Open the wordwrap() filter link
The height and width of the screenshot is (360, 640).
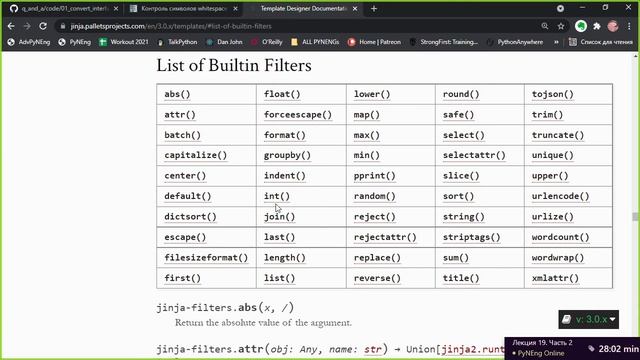coord(558,258)
